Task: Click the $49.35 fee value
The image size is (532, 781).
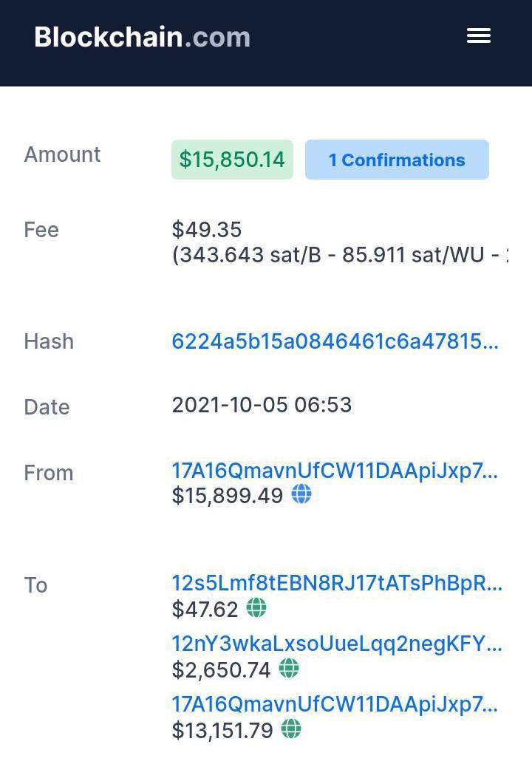Action: tap(207, 230)
